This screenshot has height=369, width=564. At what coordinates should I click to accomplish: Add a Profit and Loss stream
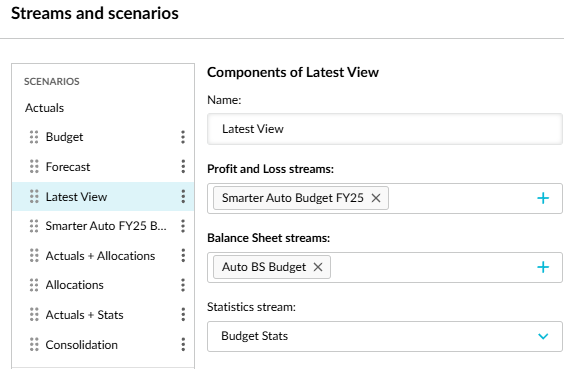tap(543, 198)
